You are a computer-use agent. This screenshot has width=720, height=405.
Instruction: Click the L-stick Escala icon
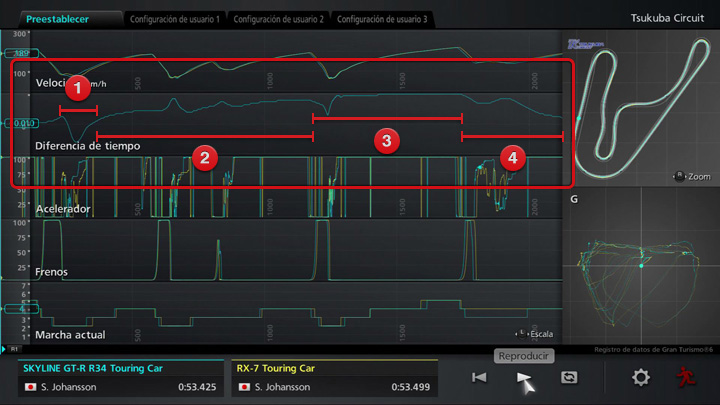click(523, 333)
